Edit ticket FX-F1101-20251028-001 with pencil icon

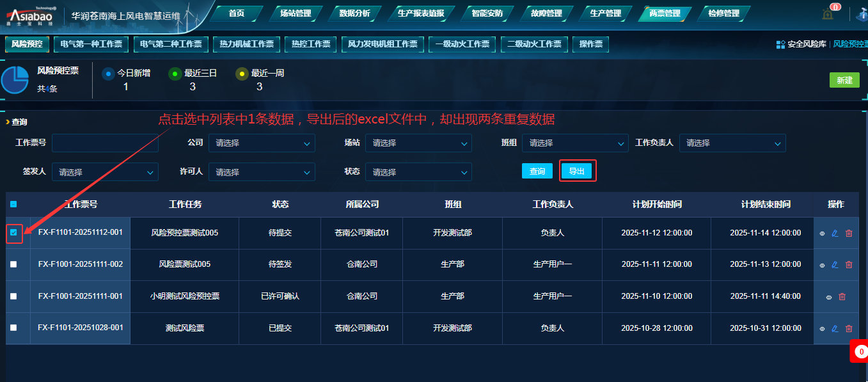pos(835,328)
